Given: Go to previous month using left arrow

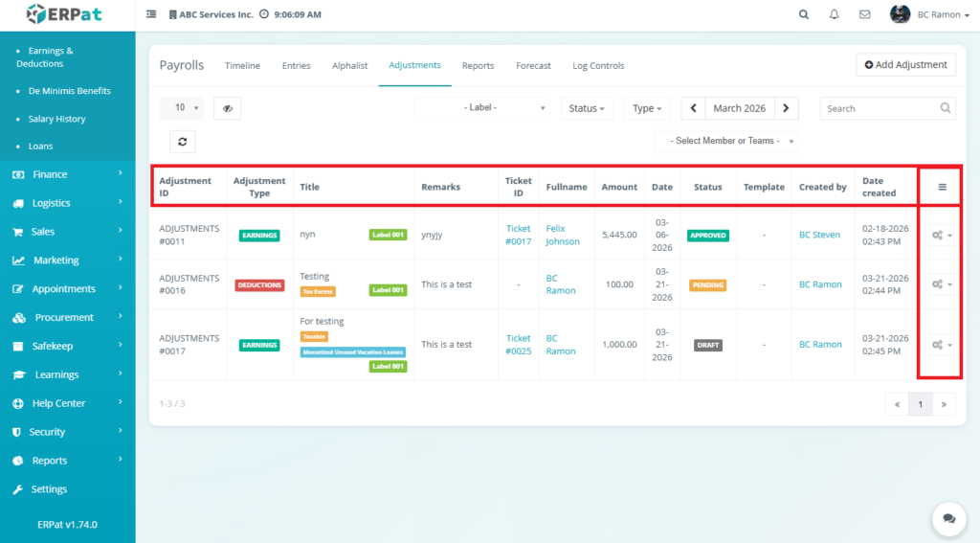Looking at the screenshot, I should tap(693, 108).
